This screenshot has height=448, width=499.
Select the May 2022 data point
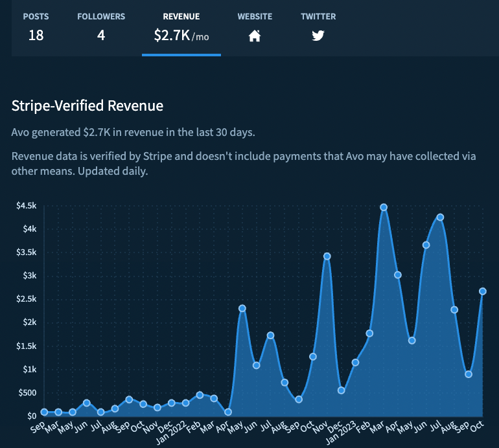click(x=242, y=308)
